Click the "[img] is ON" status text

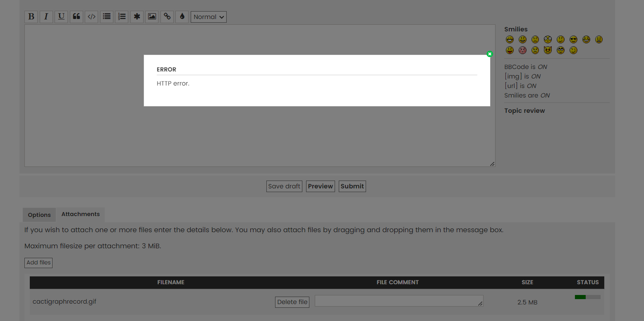(x=522, y=76)
